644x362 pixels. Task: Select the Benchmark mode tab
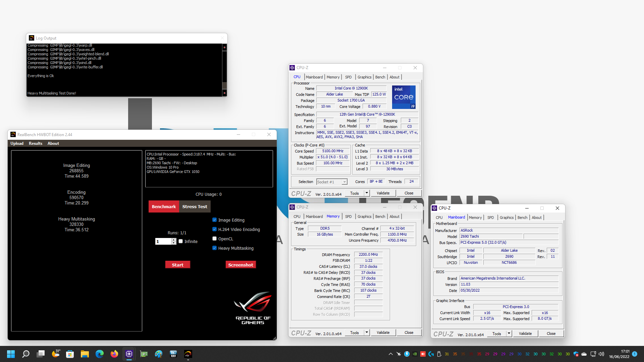tap(164, 206)
